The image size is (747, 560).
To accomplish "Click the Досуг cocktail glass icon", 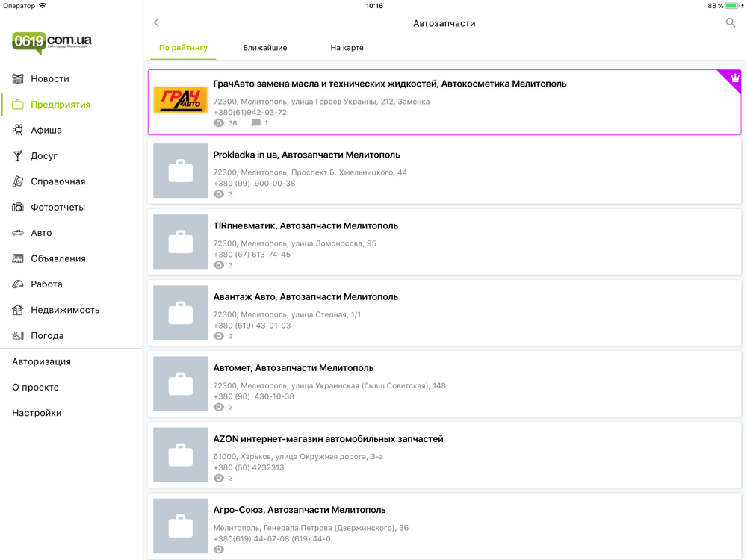I will (x=18, y=156).
